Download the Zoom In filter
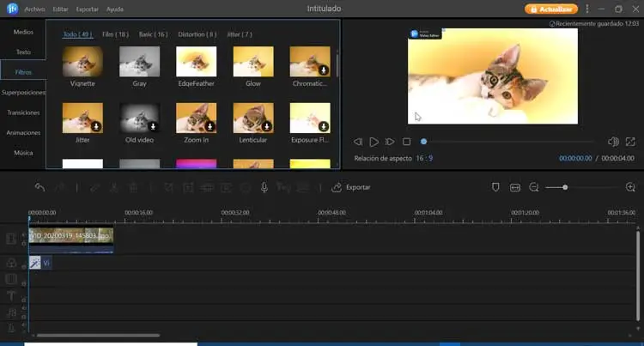Viewport: 644px width, 346px height. 210,126
